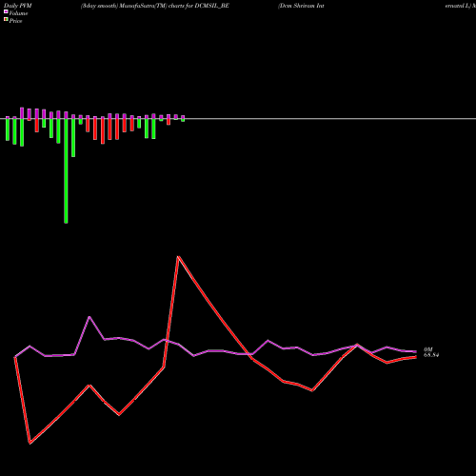
Task: Click the highest peak of the purple volume line
Action: (x=89, y=317)
